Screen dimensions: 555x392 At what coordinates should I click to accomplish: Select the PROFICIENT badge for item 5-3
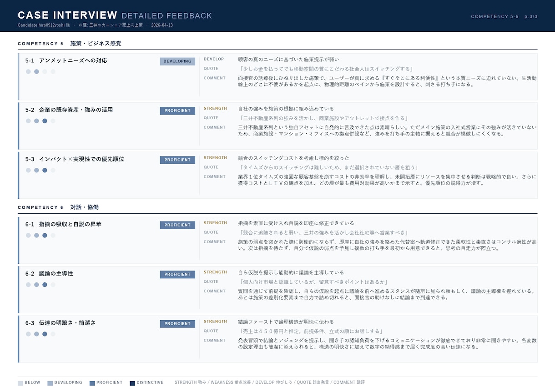(177, 160)
